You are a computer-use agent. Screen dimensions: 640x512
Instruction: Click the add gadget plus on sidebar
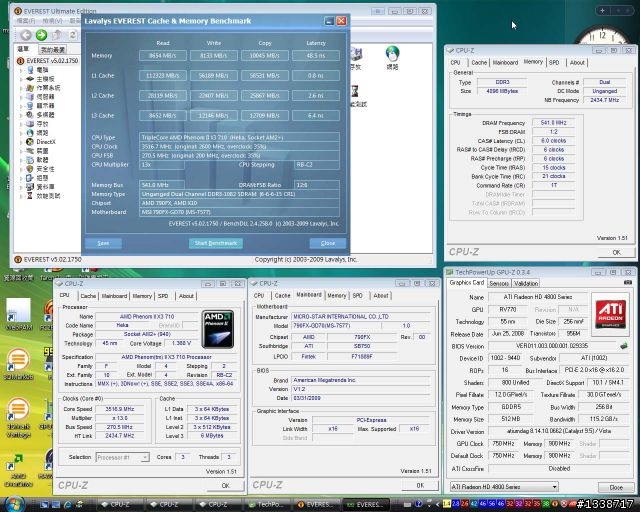602,11
